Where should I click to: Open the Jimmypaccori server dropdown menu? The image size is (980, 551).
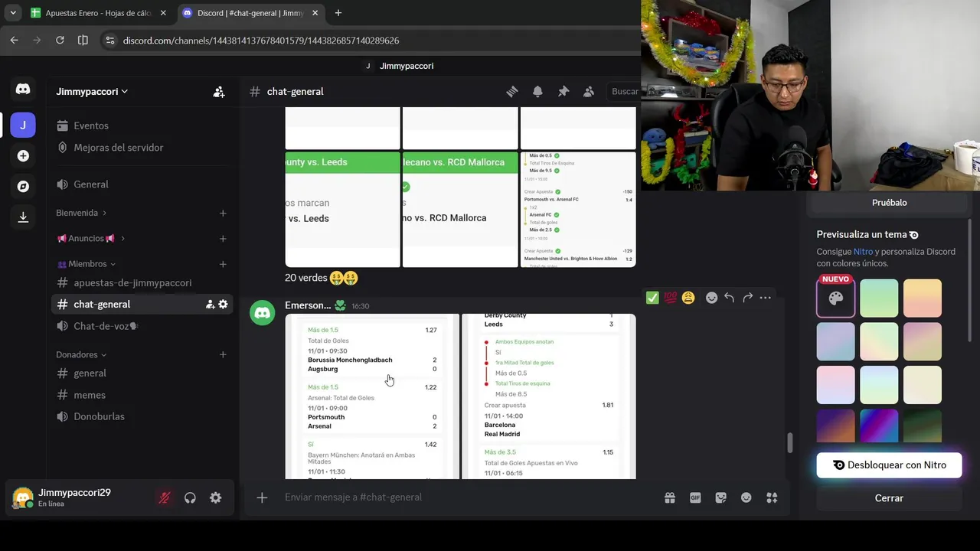click(x=92, y=91)
